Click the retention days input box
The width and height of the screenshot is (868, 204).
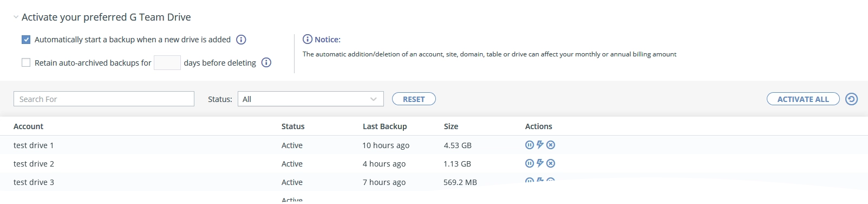coord(167,63)
